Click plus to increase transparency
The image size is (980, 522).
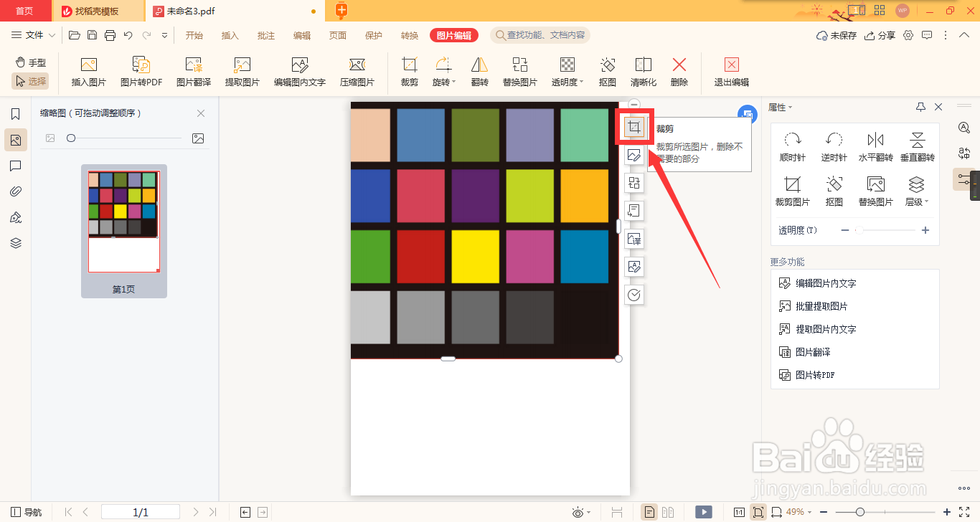click(x=925, y=230)
